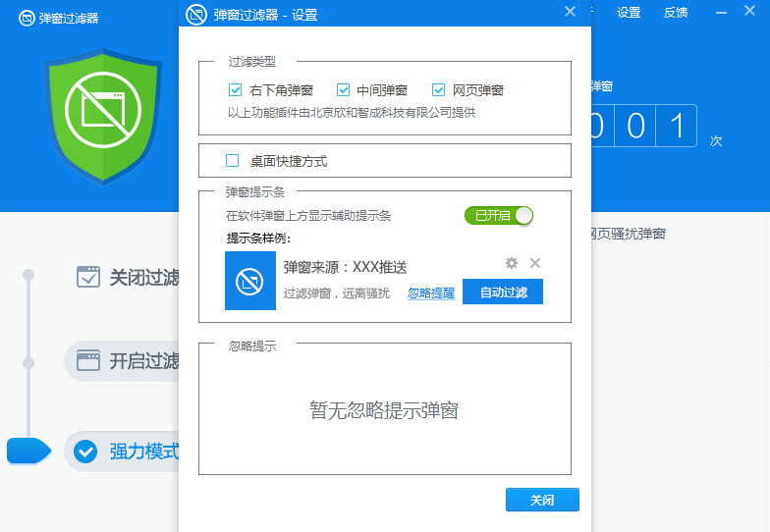Click the blue mode slider handle
The width and height of the screenshot is (770, 532).
click(x=28, y=452)
